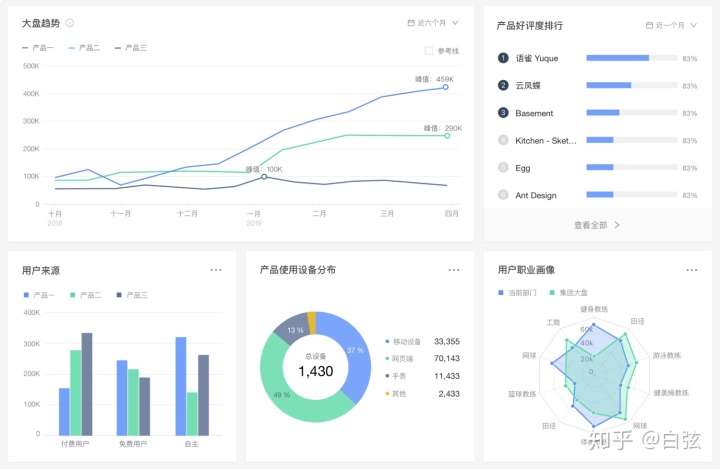Enable the 参考线 checkbox
This screenshot has height=469, width=720.
coord(429,51)
